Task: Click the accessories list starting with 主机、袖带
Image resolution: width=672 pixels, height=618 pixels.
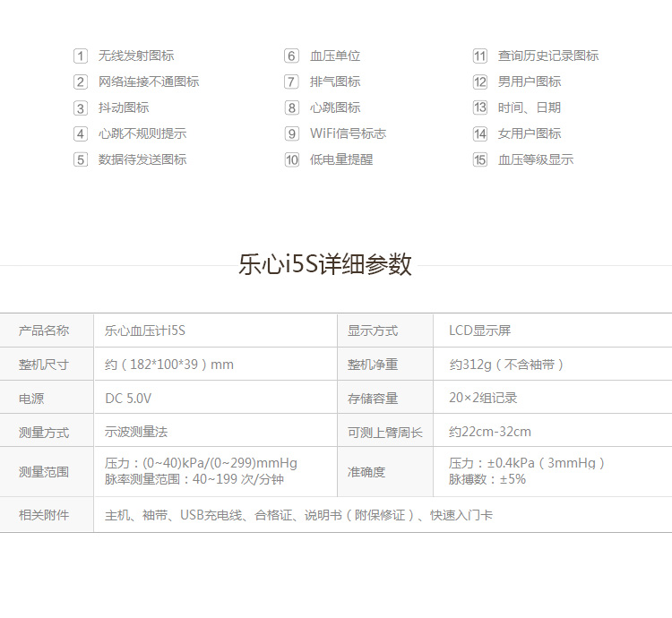Action: 298,515
